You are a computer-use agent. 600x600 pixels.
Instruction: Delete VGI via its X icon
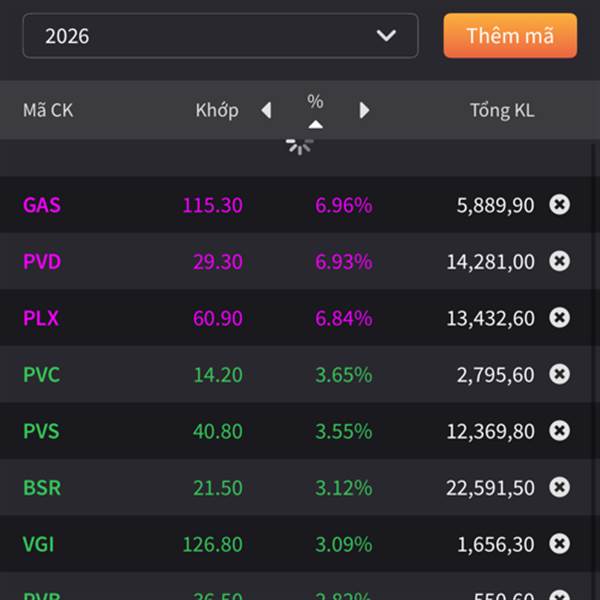[560, 544]
